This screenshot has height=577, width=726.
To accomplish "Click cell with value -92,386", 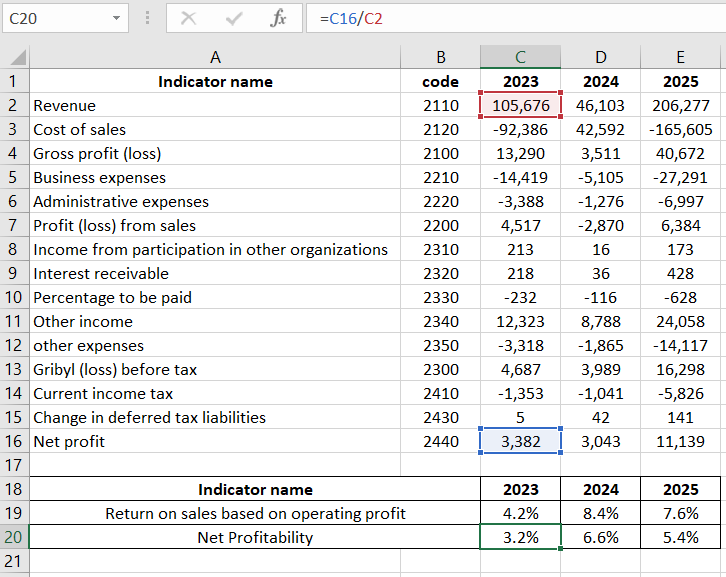I will point(520,129).
